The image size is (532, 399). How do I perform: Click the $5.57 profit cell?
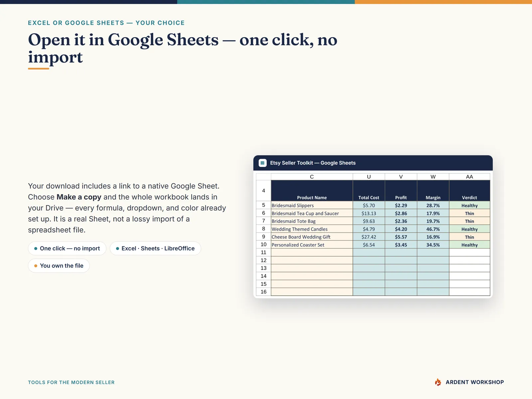click(401, 237)
